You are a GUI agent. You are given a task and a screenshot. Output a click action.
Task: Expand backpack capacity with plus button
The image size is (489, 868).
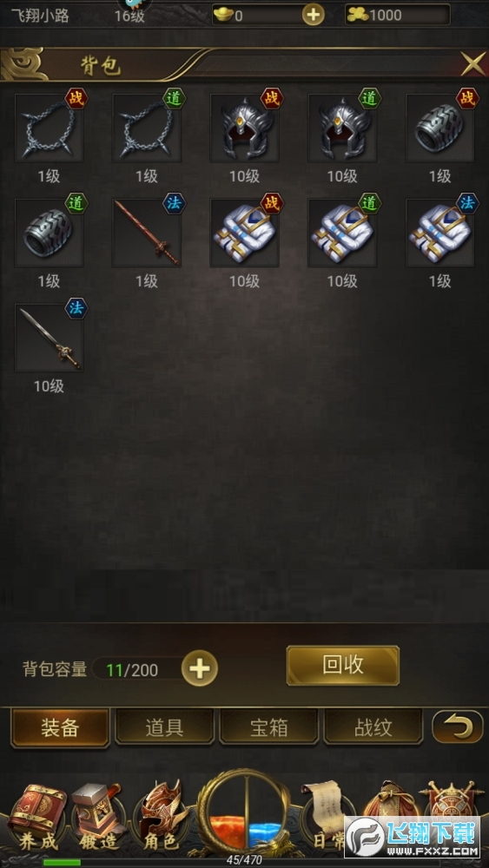(x=200, y=668)
